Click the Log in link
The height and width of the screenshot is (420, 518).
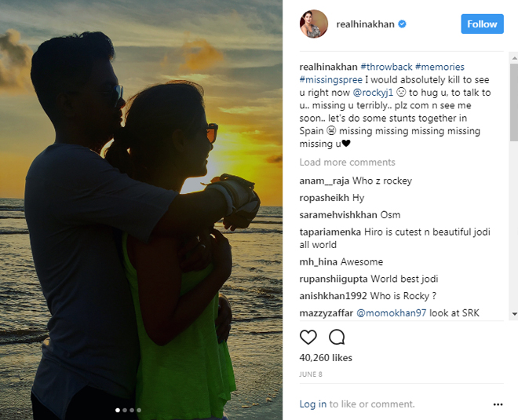pos(312,404)
